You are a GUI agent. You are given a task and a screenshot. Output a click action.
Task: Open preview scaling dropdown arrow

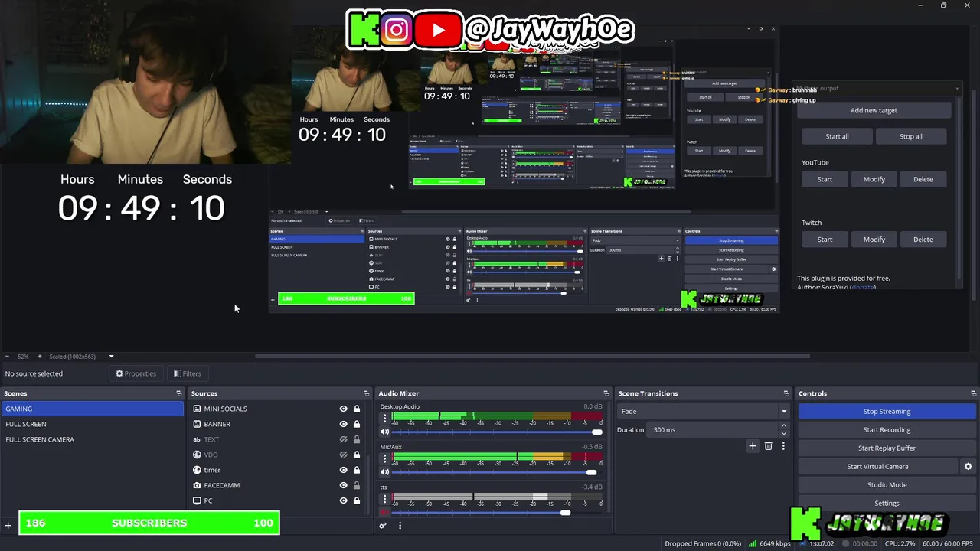[111, 357]
